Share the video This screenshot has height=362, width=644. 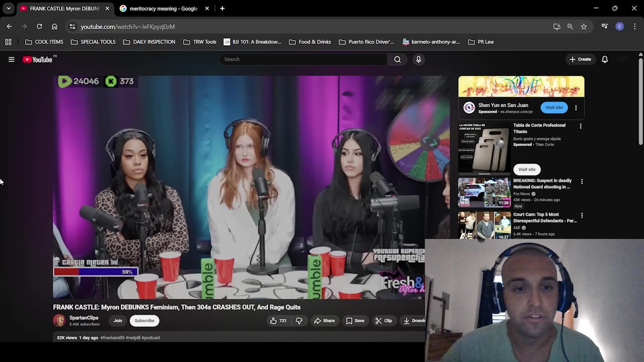[324, 321]
